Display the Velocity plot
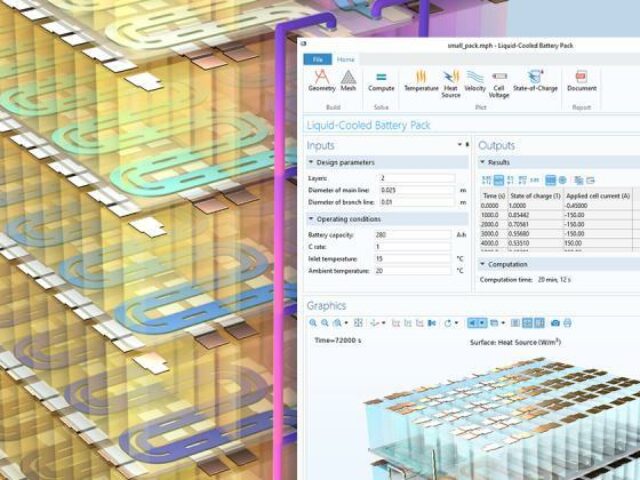The height and width of the screenshot is (480, 640). pyautogui.click(x=475, y=80)
